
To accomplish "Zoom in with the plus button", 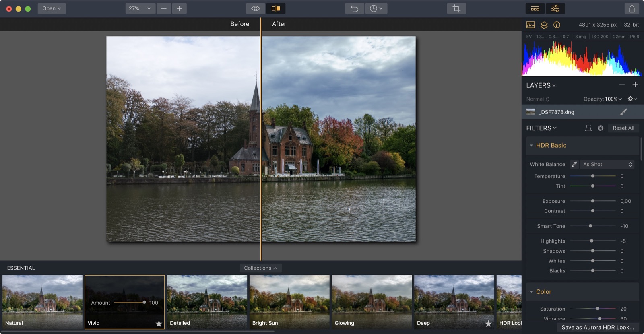I will click(180, 8).
